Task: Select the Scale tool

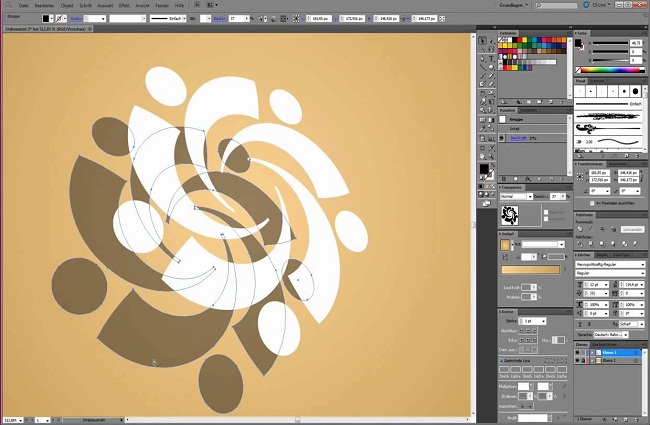Action: point(492,93)
